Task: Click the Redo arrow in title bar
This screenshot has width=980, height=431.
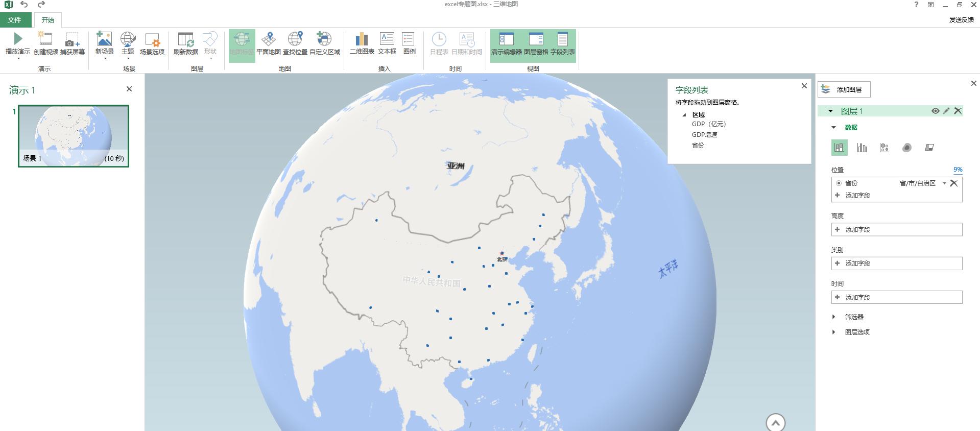Action: (x=41, y=5)
